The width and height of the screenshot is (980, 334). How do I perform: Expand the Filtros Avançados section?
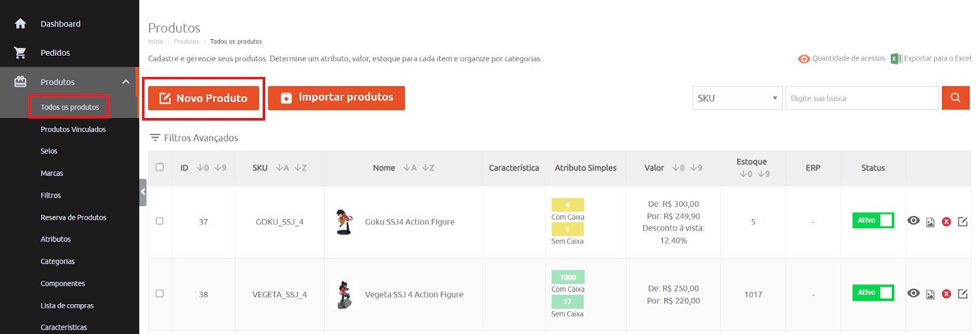point(194,138)
